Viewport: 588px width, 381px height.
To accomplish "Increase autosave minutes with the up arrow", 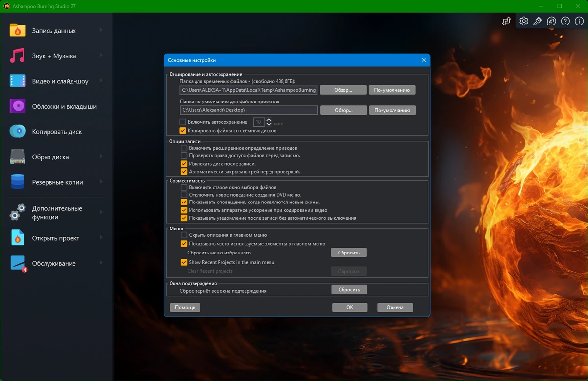I will [269, 119].
